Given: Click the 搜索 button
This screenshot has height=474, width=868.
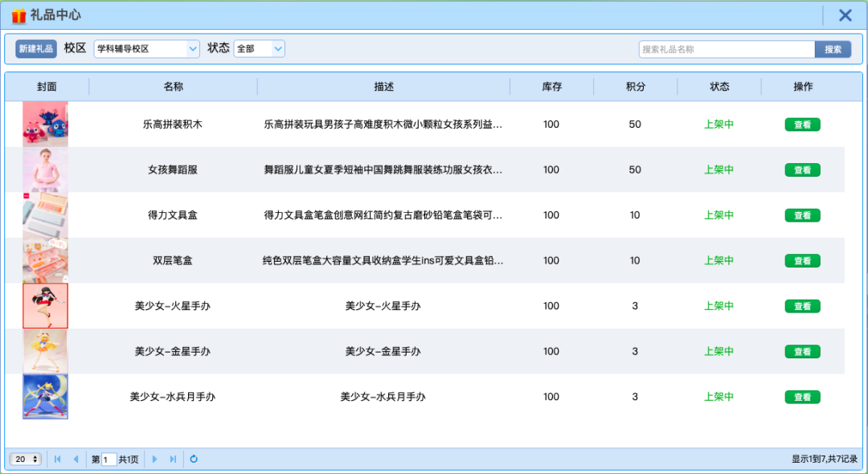Looking at the screenshot, I should click(833, 49).
